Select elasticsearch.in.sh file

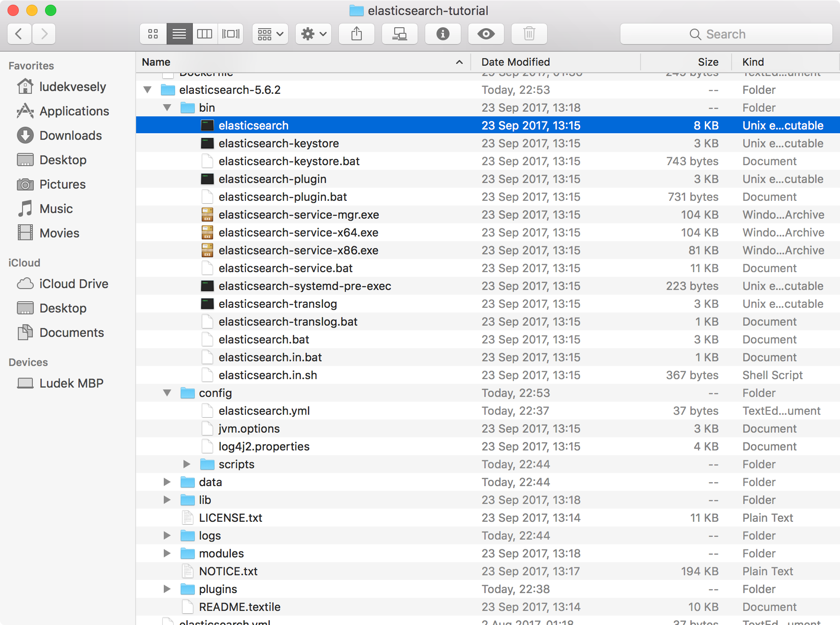(268, 375)
